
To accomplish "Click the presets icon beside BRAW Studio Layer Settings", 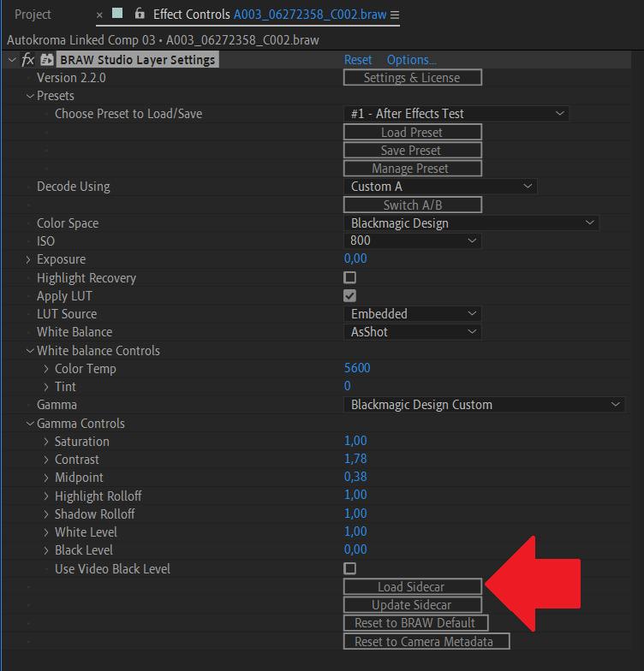I will [46, 60].
